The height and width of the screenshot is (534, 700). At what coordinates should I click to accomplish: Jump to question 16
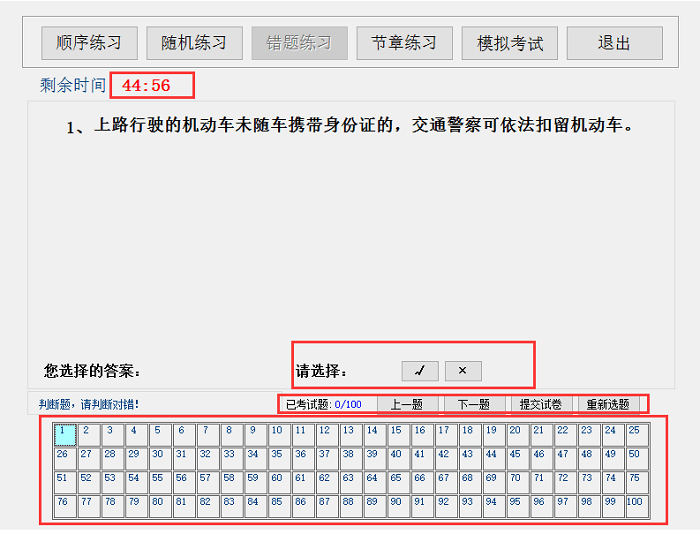click(422, 435)
